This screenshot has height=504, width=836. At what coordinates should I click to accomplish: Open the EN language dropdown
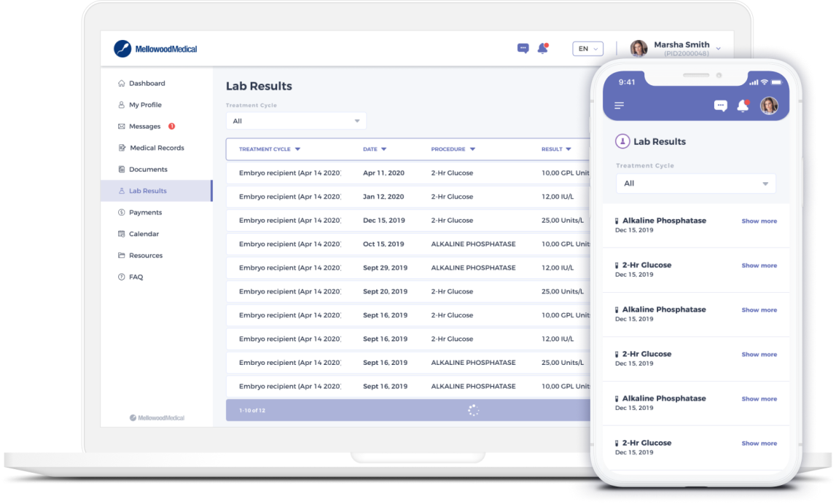pyautogui.click(x=587, y=49)
